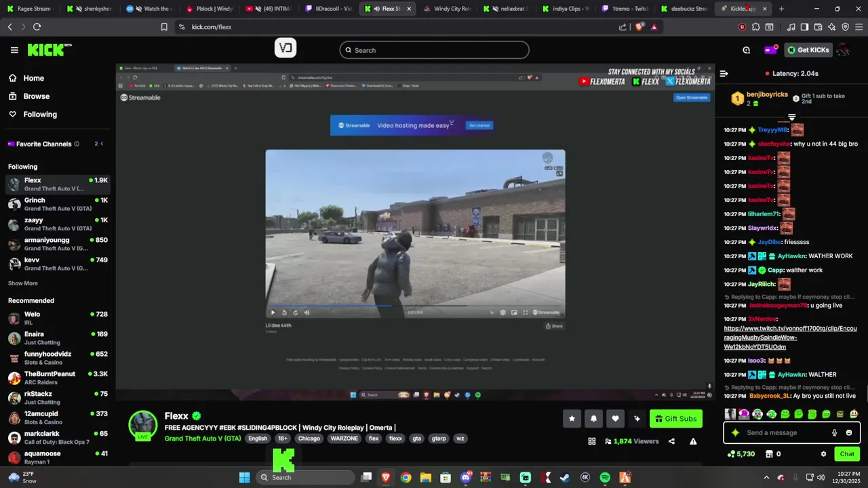
Task: Collapse the Favorite Channels section arrow
Action: pyautogui.click(x=102, y=144)
